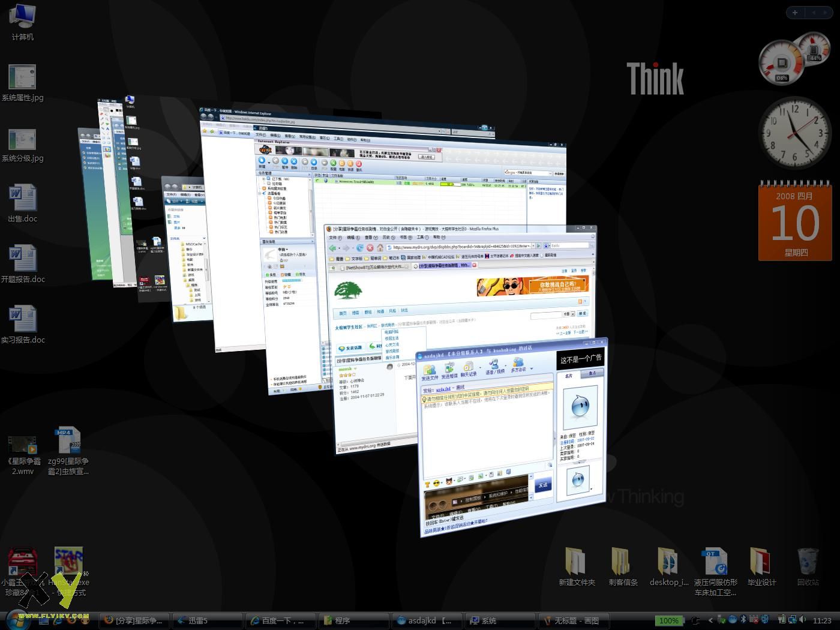Open 系统属性.jpg on the desktop
The width and height of the screenshot is (840, 630).
[23, 83]
